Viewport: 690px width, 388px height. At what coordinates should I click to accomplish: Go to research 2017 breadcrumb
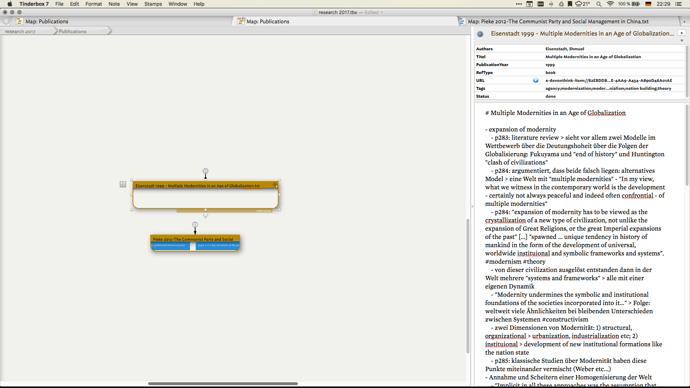coord(20,31)
